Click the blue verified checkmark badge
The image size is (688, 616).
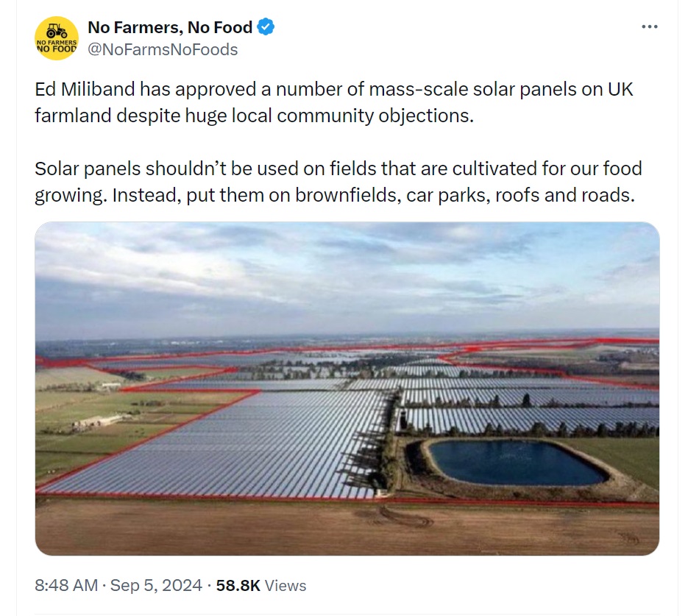[266, 26]
